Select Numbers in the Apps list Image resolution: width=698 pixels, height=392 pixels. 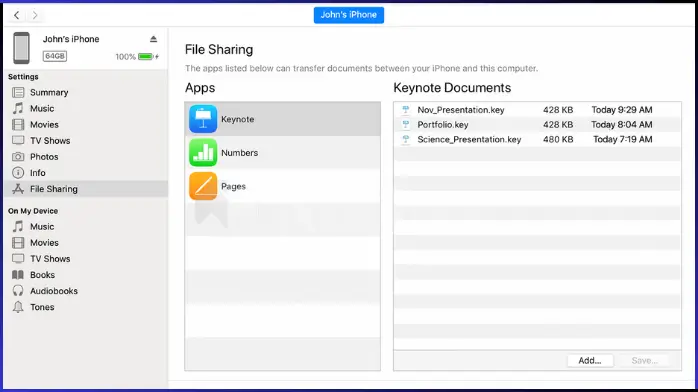283,153
